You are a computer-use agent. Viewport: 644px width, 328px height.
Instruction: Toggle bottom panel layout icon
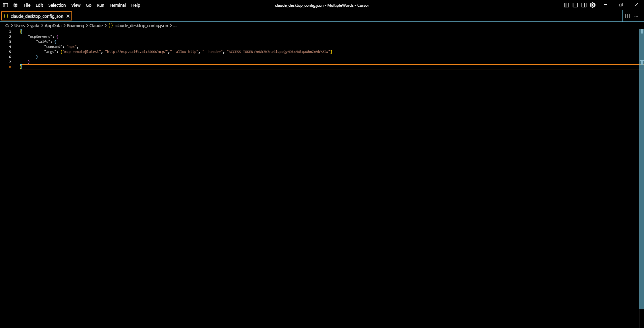pos(575,5)
